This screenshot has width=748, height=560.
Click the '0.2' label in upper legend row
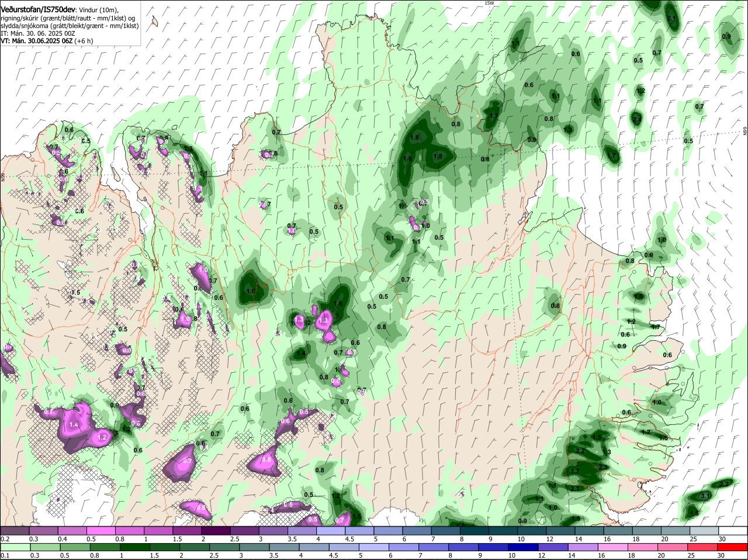5,539
